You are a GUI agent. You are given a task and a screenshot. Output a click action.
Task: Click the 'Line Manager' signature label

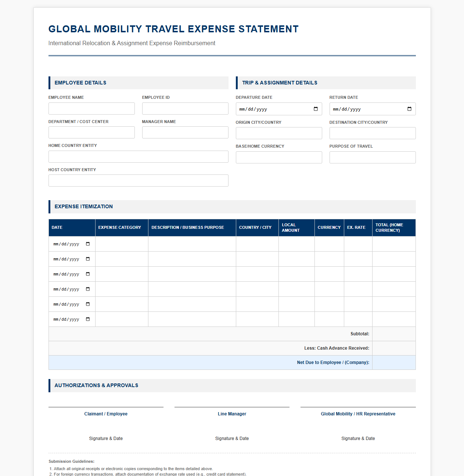click(232, 414)
